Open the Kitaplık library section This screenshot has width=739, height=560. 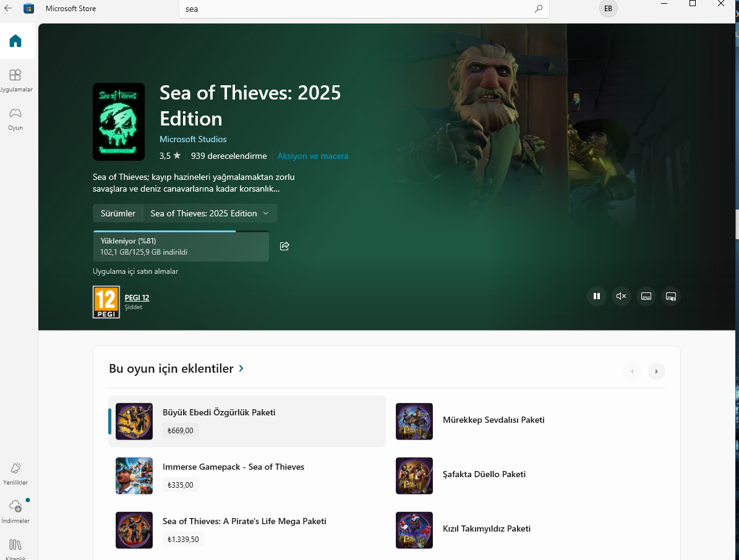15,549
